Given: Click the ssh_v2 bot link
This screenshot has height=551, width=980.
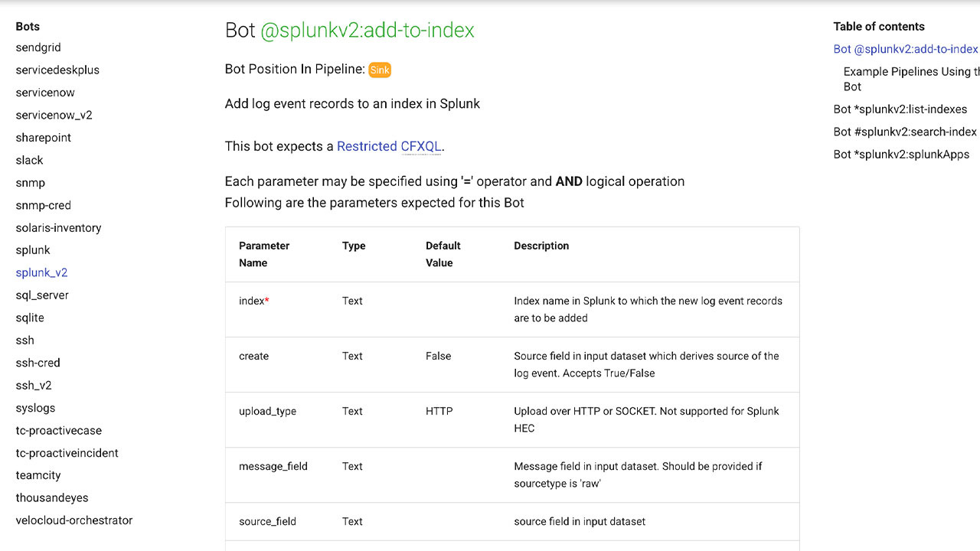Looking at the screenshot, I should point(34,385).
